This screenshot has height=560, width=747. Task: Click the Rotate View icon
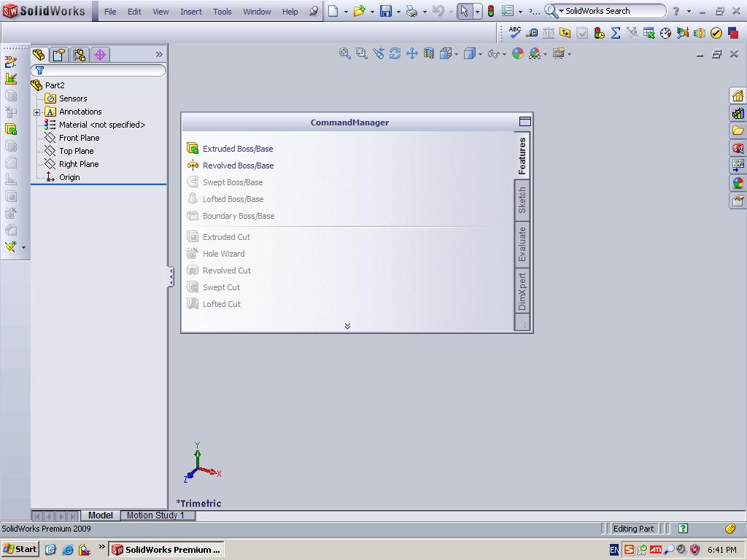pyautogui.click(x=395, y=53)
